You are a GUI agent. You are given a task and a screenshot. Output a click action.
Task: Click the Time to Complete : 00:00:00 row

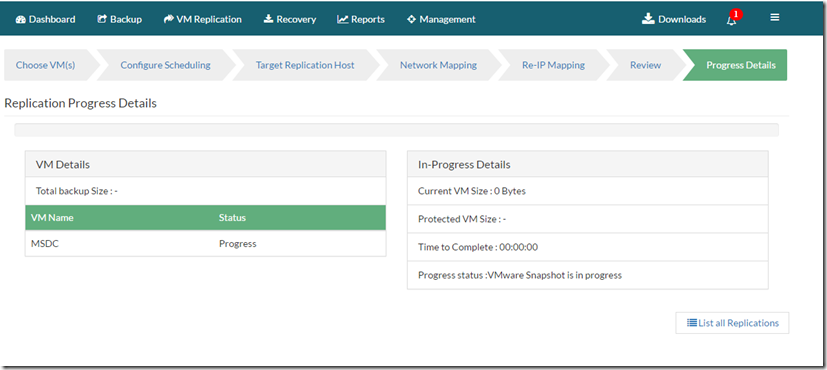tap(588, 247)
